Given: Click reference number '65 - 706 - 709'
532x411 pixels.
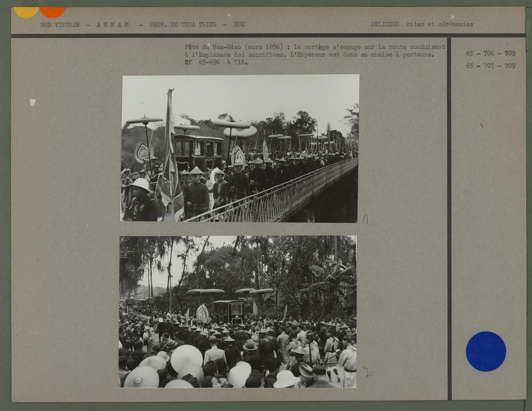Looking at the screenshot, I should tap(491, 53).
